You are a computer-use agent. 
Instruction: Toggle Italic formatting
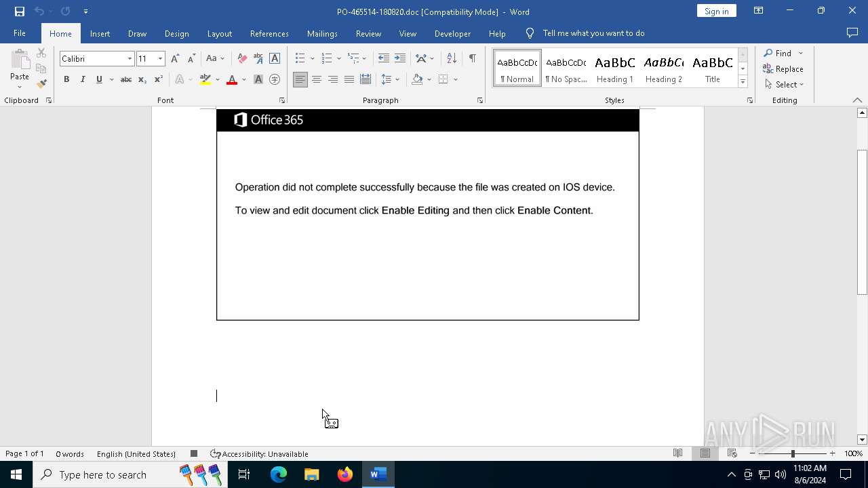point(83,79)
